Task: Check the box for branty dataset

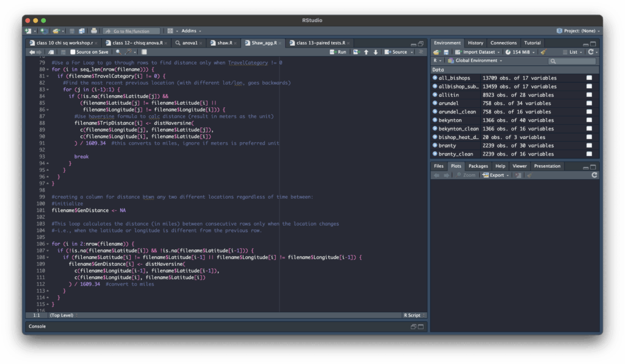Action: pyautogui.click(x=589, y=145)
